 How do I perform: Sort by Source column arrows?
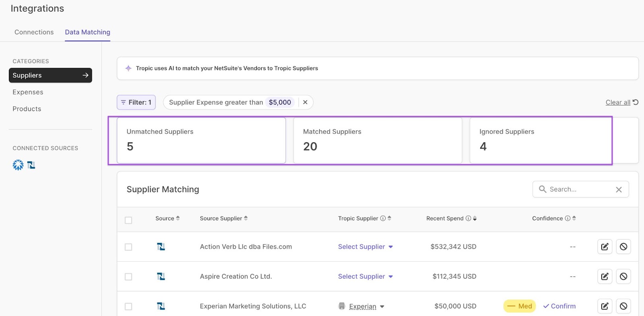[178, 218]
